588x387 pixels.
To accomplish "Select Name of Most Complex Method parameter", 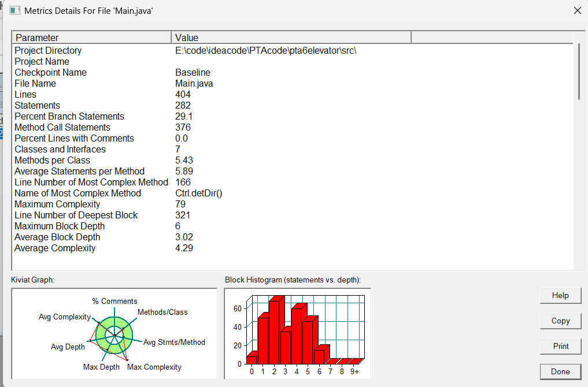I will [x=77, y=193].
